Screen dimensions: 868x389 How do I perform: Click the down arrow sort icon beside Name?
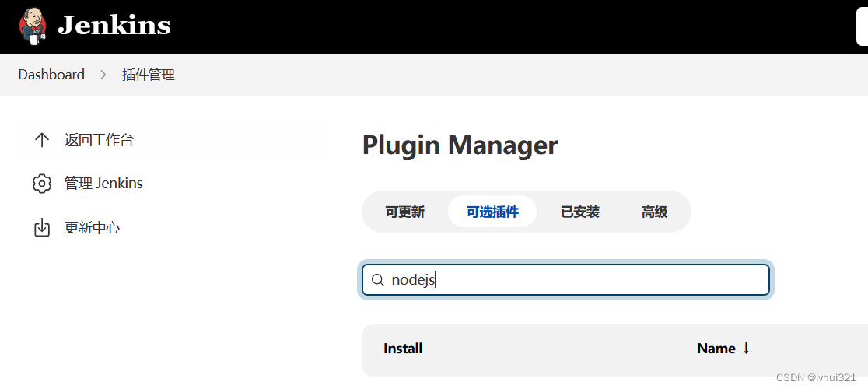746,349
